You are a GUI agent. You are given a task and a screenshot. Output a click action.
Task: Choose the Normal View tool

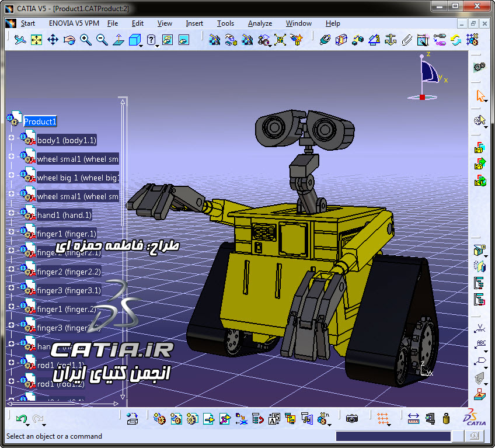118,40
